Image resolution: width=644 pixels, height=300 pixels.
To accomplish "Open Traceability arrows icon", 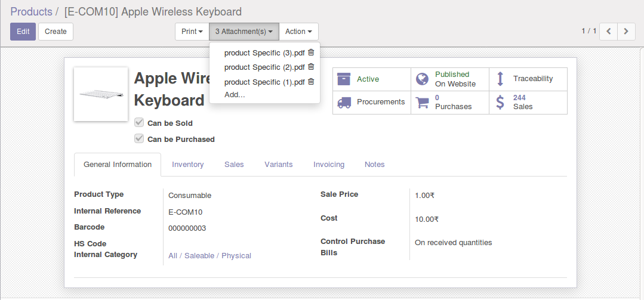I will [x=500, y=79].
